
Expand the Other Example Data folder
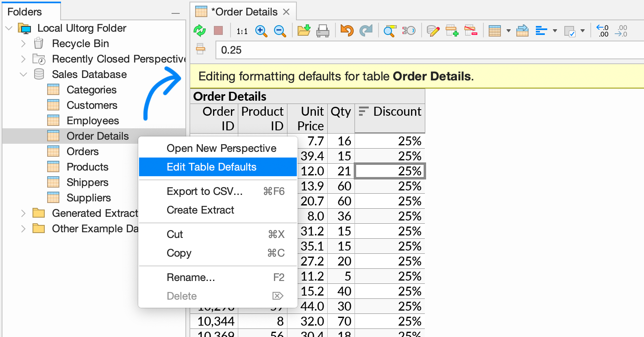pyautogui.click(x=23, y=229)
